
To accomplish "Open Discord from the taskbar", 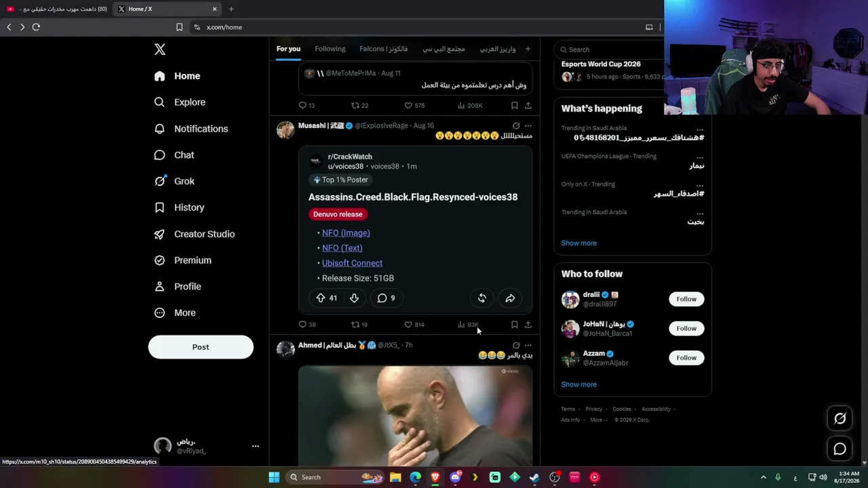I will pyautogui.click(x=455, y=477).
